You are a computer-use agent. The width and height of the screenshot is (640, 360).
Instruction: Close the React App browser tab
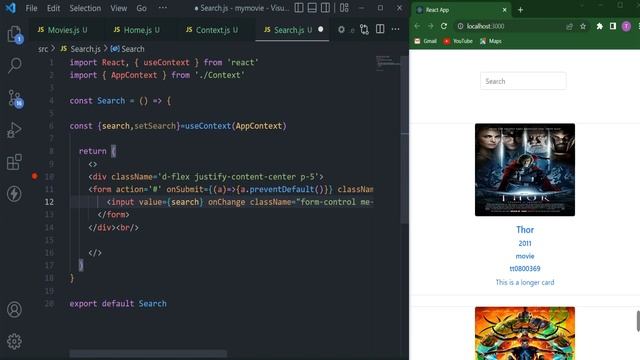point(504,10)
